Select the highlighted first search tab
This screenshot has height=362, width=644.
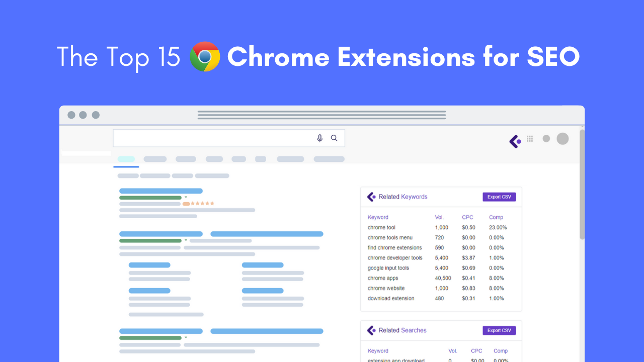coord(126,159)
